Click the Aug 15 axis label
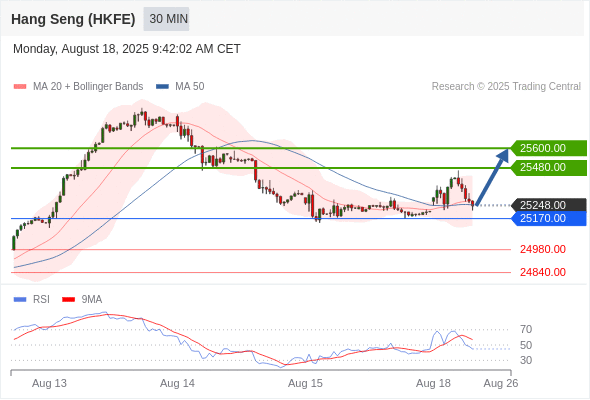590x400 pixels. pos(305,383)
